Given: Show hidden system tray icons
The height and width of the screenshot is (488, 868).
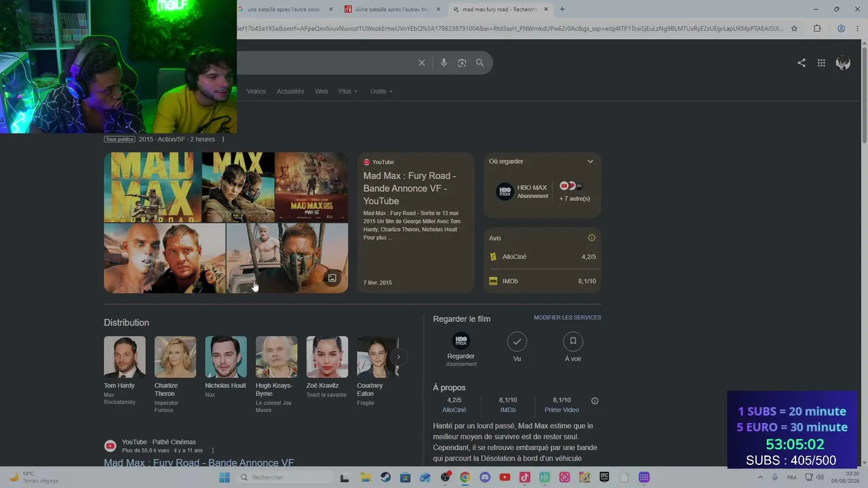Looking at the screenshot, I should (759, 477).
